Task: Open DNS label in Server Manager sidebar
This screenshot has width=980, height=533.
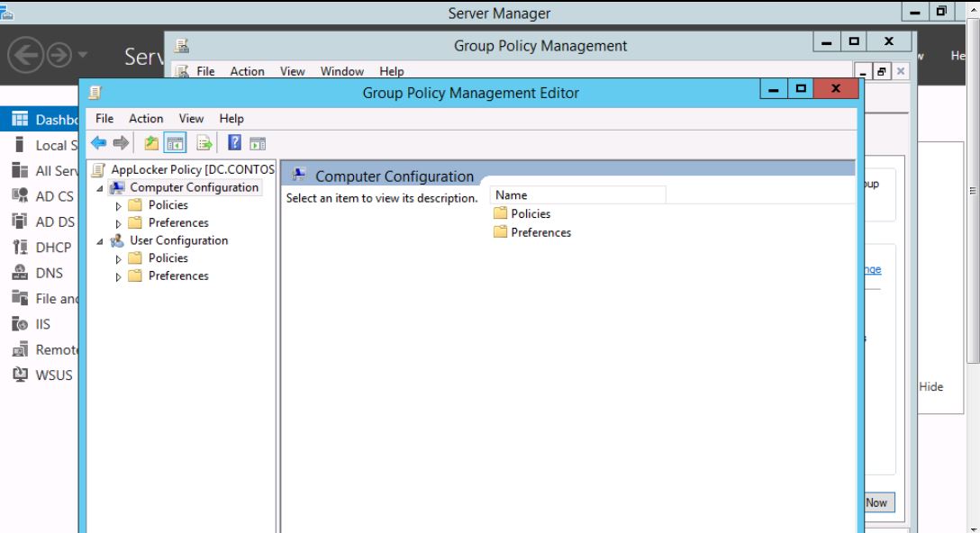Action: pos(49,273)
